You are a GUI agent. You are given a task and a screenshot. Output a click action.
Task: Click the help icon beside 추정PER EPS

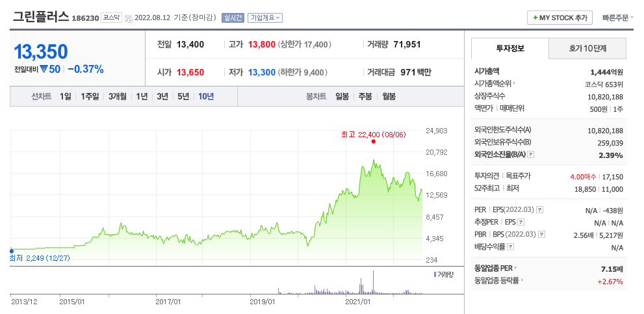pos(521,222)
